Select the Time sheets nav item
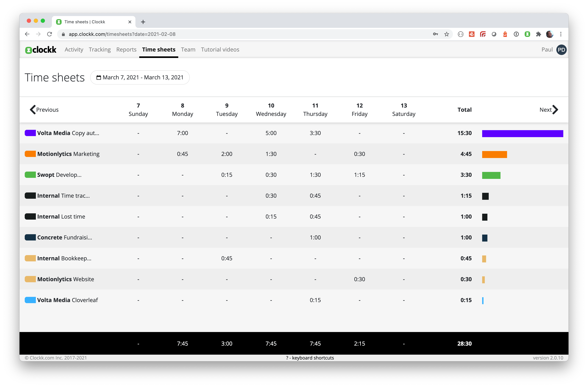This screenshot has width=588, height=387. click(x=159, y=50)
